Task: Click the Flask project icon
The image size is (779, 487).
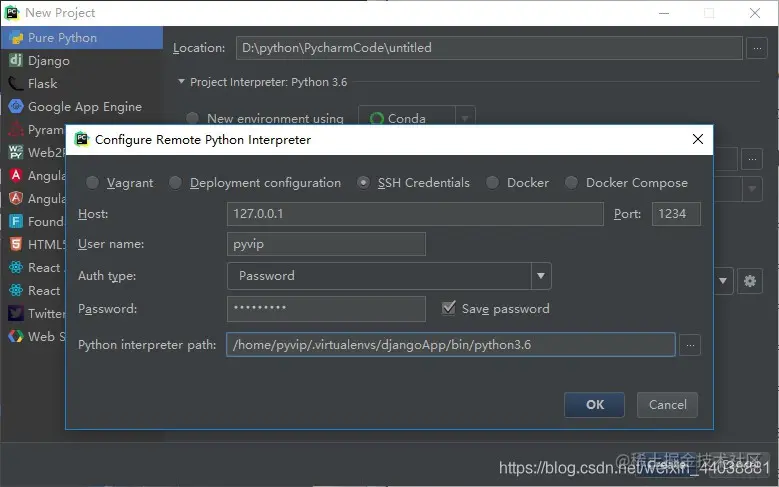Action: click(x=16, y=83)
